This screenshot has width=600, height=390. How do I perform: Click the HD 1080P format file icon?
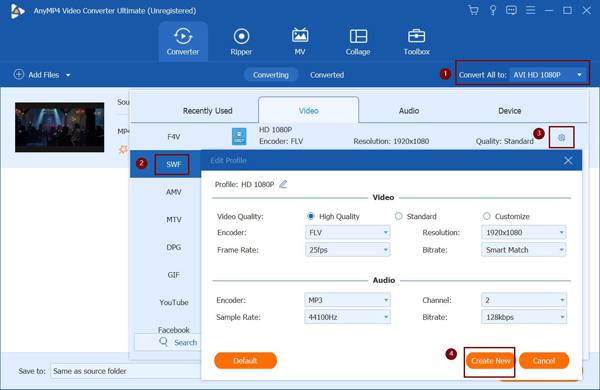point(239,136)
